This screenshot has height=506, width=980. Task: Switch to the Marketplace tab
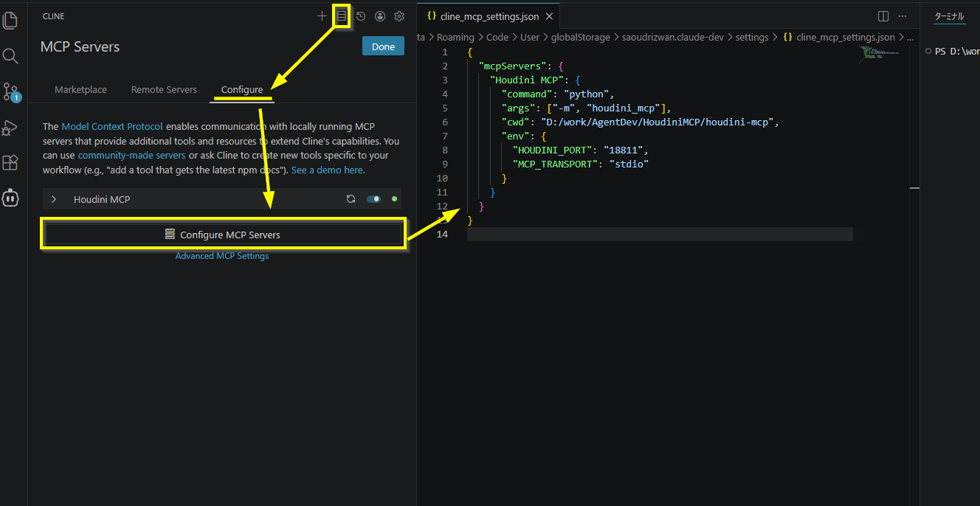coord(80,89)
